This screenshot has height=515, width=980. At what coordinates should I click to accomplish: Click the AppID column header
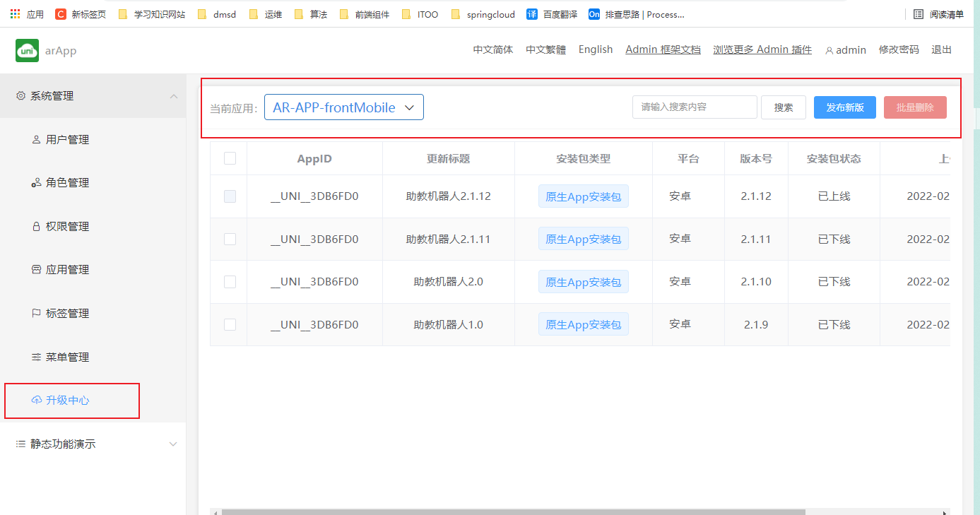point(314,159)
